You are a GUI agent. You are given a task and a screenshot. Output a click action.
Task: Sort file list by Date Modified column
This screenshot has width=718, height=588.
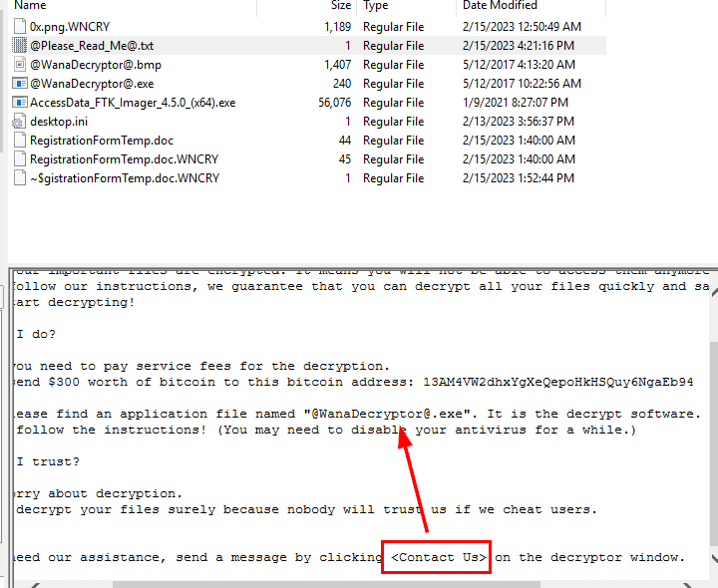point(500,6)
